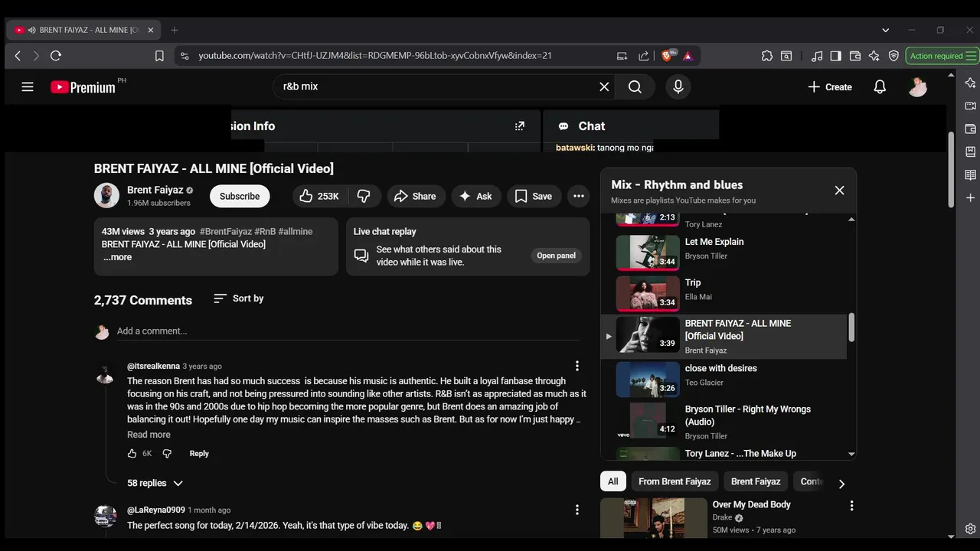Like the video with 253K likes
The width and height of the screenshot is (980, 551).
(x=319, y=196)
